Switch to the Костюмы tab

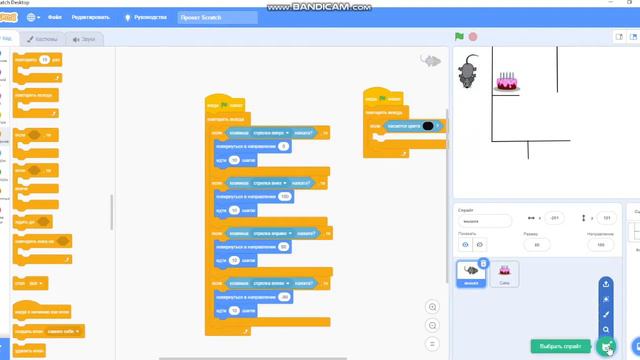[x=42, y=39]
